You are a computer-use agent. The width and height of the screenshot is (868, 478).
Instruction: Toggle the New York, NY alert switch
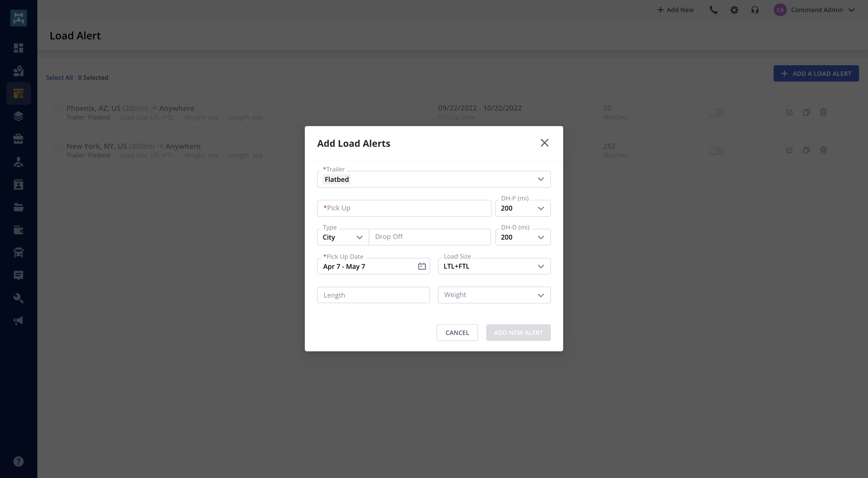coord(717,151)
